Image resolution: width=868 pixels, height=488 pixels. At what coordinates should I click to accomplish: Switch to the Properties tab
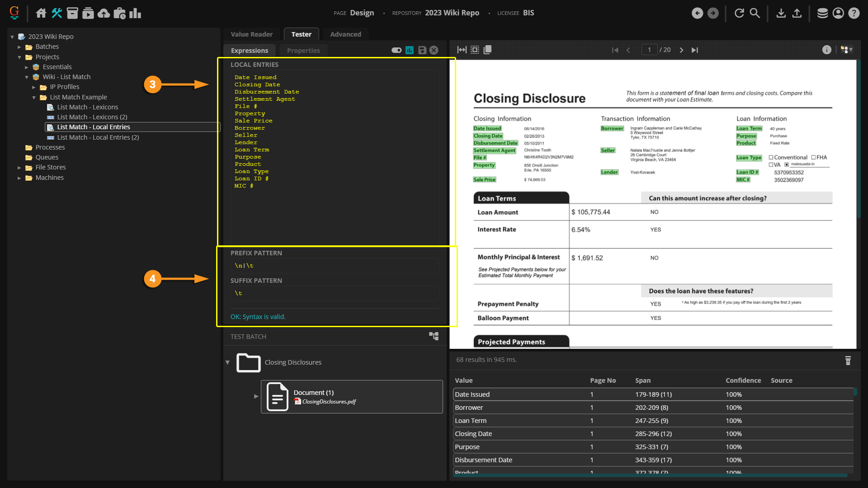pos(303,51)
